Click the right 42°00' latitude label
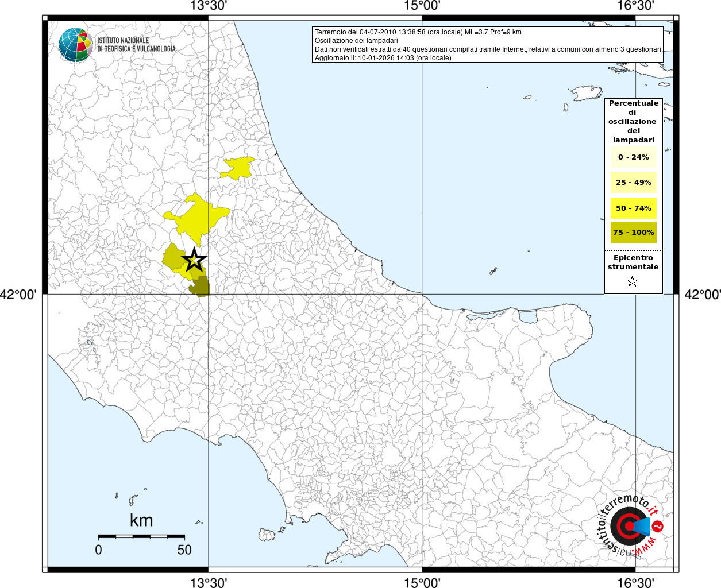Viewport: 721px width, 588px height. pos(703,295)
